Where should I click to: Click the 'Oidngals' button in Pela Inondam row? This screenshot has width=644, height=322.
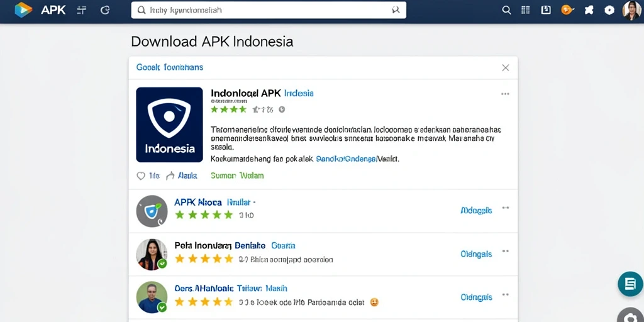coord(476,254)
